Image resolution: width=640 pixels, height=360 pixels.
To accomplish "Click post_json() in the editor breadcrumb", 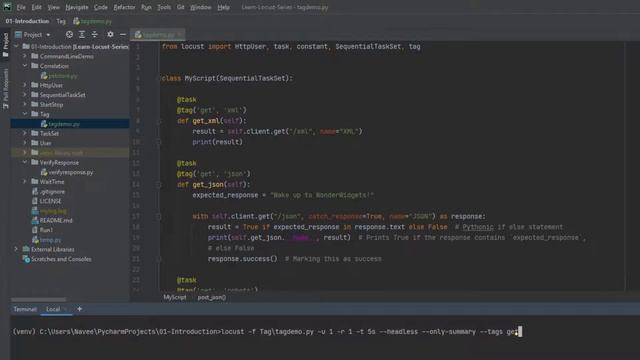I will (211, 297).
